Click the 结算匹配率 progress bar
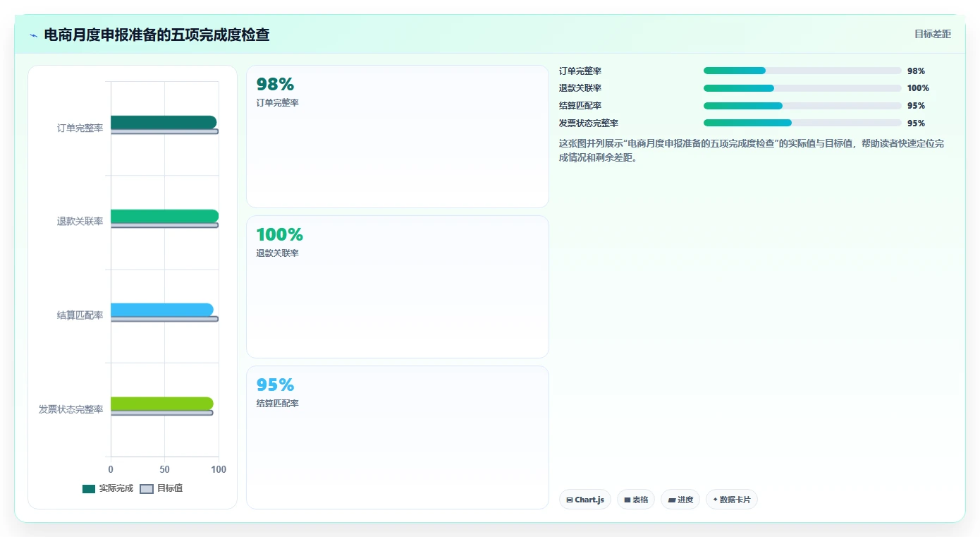The height and width of the screenshot is (537, 980). [x=802, y=106]
